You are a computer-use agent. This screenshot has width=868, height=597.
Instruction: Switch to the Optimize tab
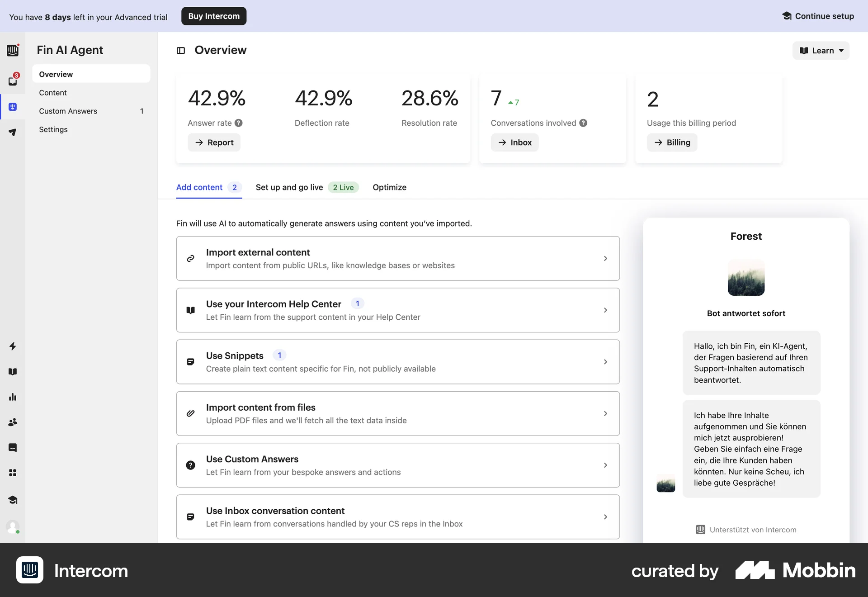pos(389,187)
